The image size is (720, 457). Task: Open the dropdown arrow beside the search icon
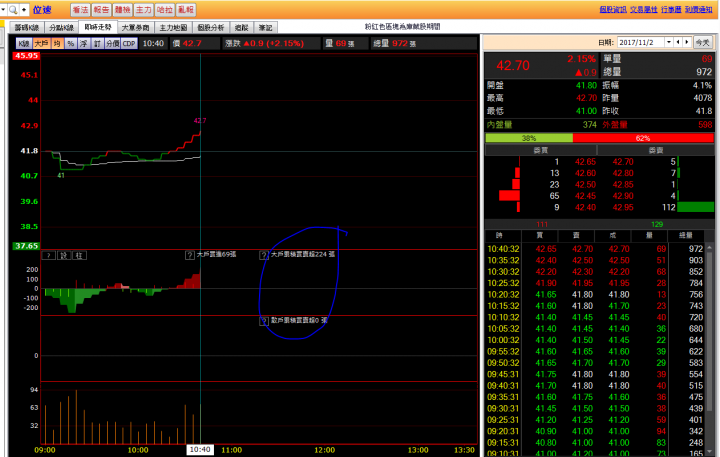[x=3, y=9]
